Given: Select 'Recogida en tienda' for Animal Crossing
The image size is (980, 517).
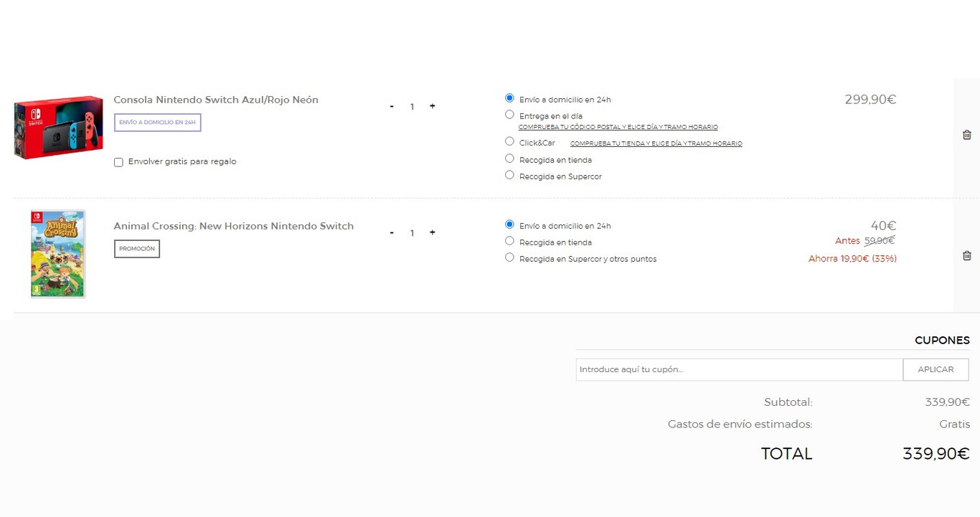Looking at the screenshot, I should [509, 241].
